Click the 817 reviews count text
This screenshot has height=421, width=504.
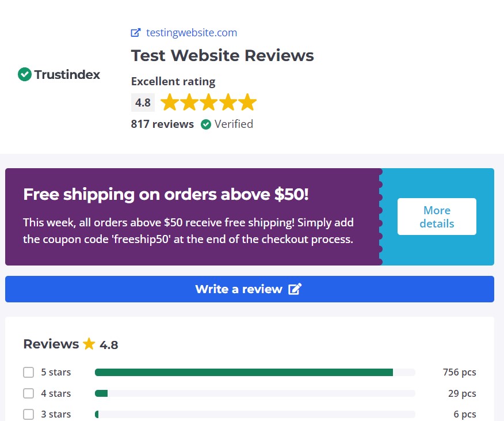[x=162, y=124]
